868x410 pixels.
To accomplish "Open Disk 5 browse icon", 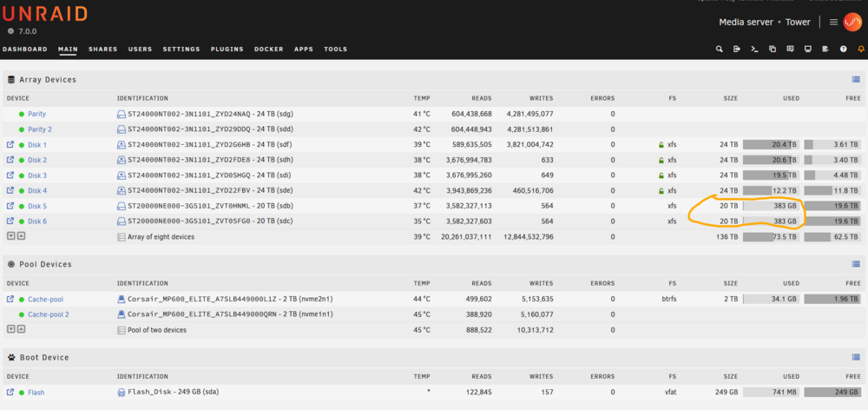I will (x=10, y=206).
